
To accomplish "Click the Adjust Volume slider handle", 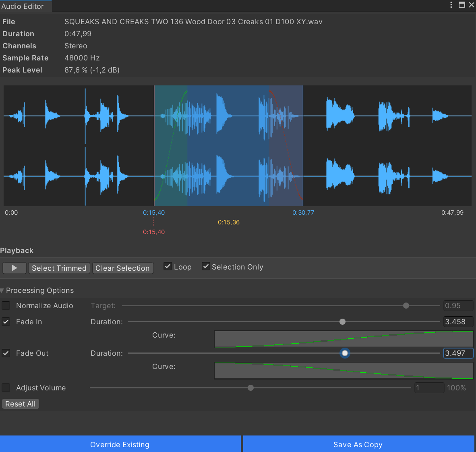I will coord(250,388).
